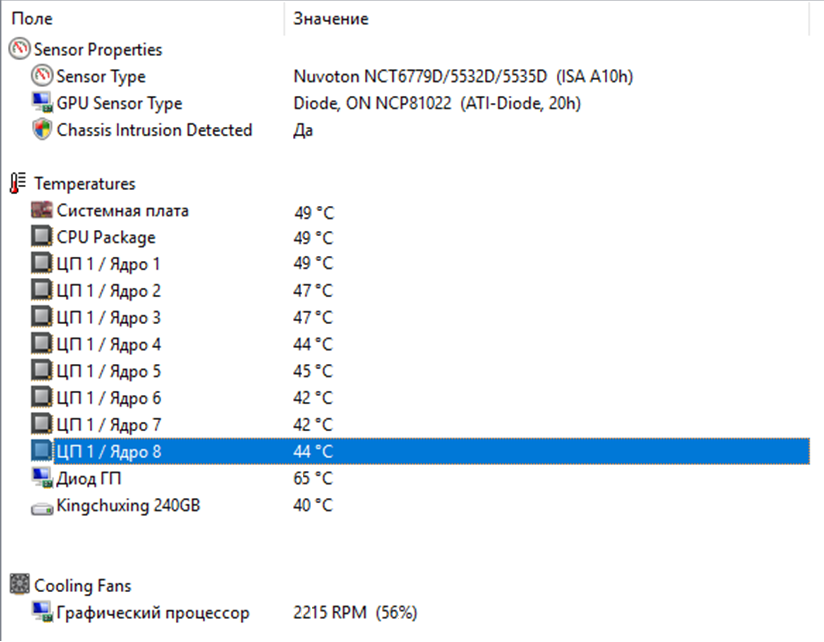Click the Diode, ON NCP81022 value
Image resolution: width=824 pixels, height=642 pixels.
point(437,103)
